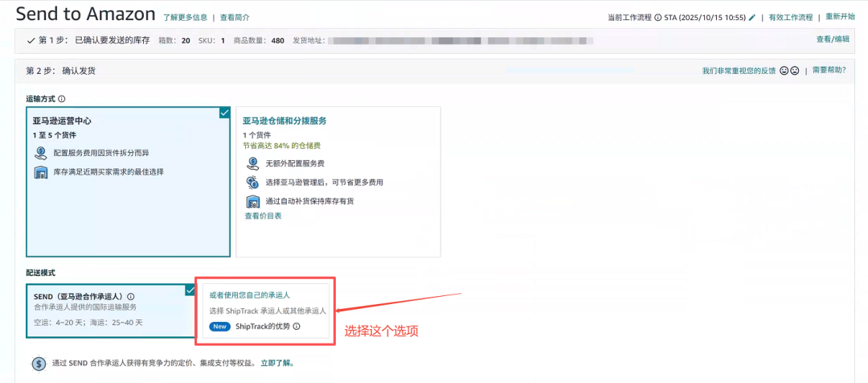Open 了解更多信息 link
This screenshot has width=868, height=383.
[x=186, y=17]
